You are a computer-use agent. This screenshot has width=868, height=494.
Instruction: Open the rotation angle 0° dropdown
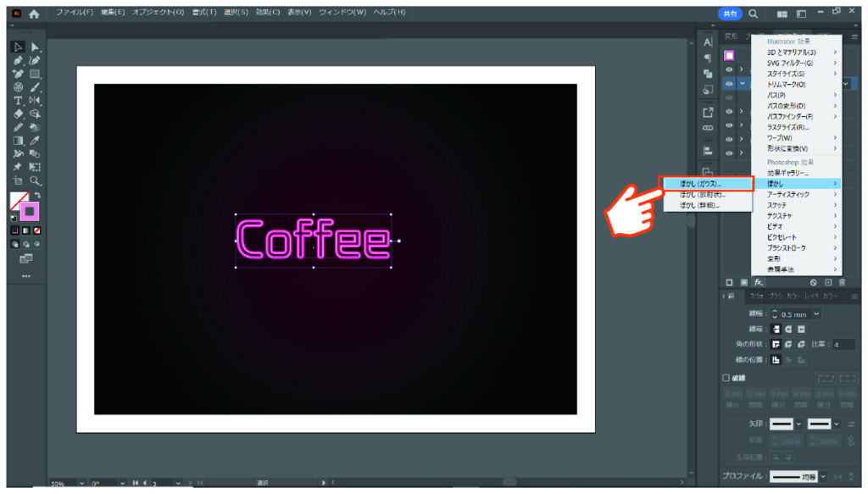(x=122, y=484)
